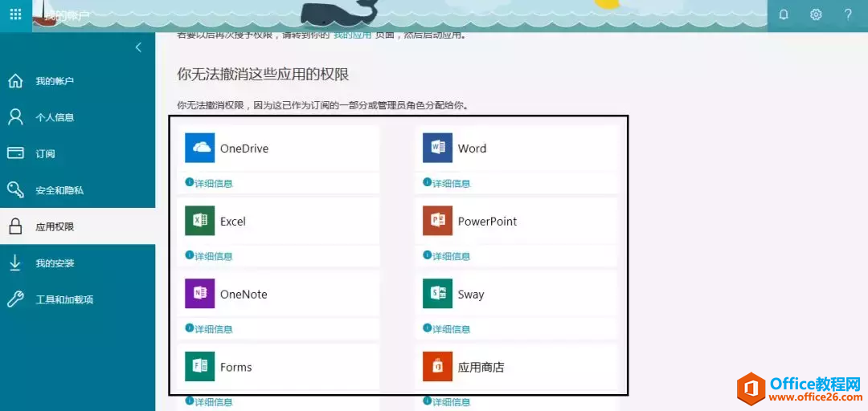Image resolution: width=868 pixels, height=411 pixels.
Task: Go to 我的帐户 in the sidebar
Action: coord(55,81)
